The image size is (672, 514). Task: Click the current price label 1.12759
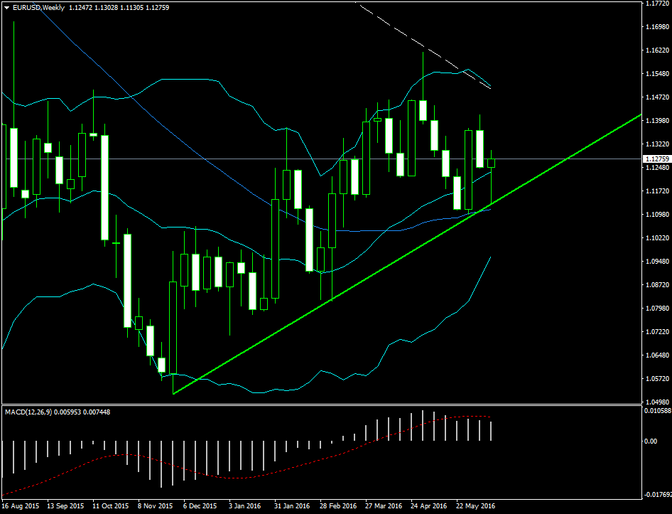656,159
